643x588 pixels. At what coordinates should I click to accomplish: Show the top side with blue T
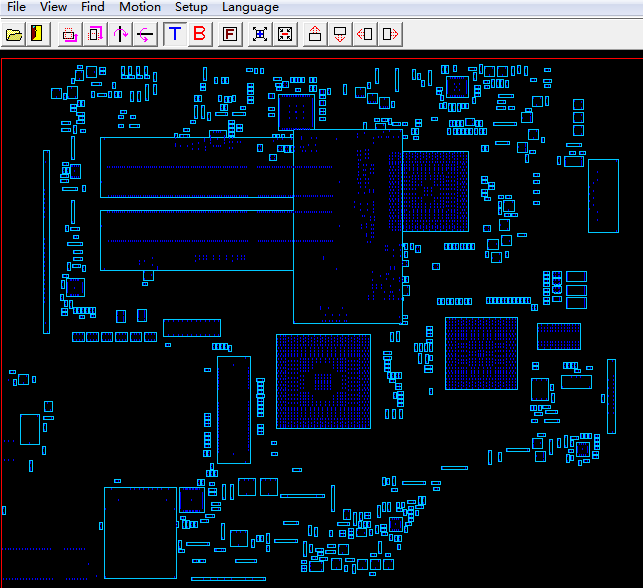click(175, 34)
